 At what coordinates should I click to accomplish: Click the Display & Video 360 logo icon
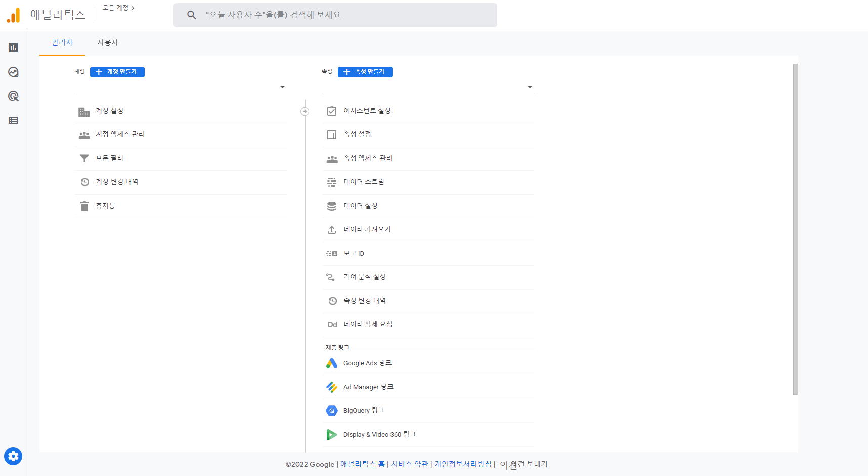point(332,435)
